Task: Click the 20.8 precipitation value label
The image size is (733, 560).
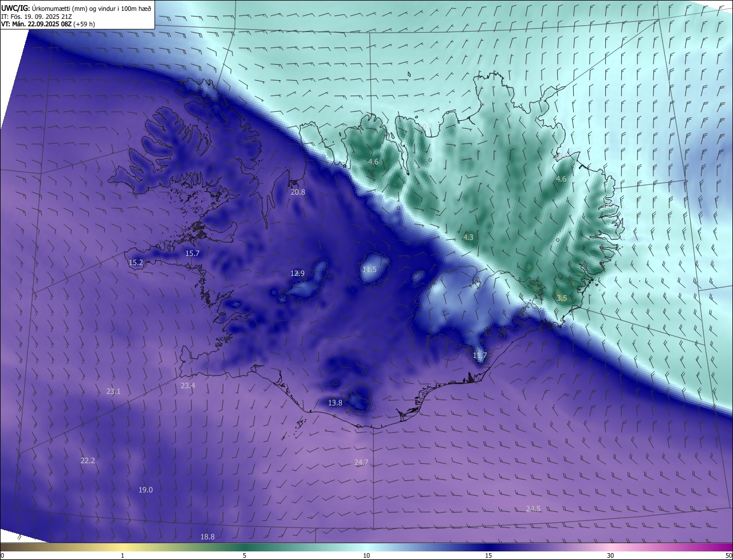Action: tap(298, 192)
